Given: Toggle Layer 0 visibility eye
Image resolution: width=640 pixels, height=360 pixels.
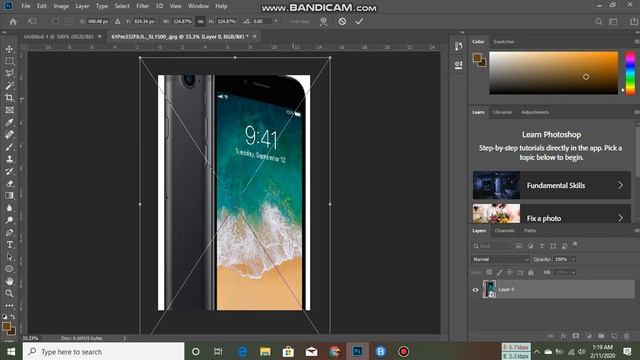Looking at the screenshot, I should tap(475, 290).
